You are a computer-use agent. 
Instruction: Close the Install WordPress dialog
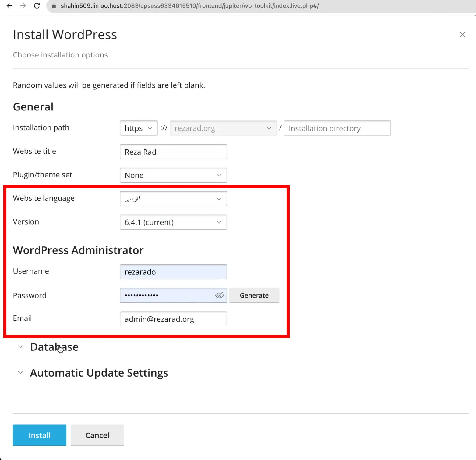[462, 34]
